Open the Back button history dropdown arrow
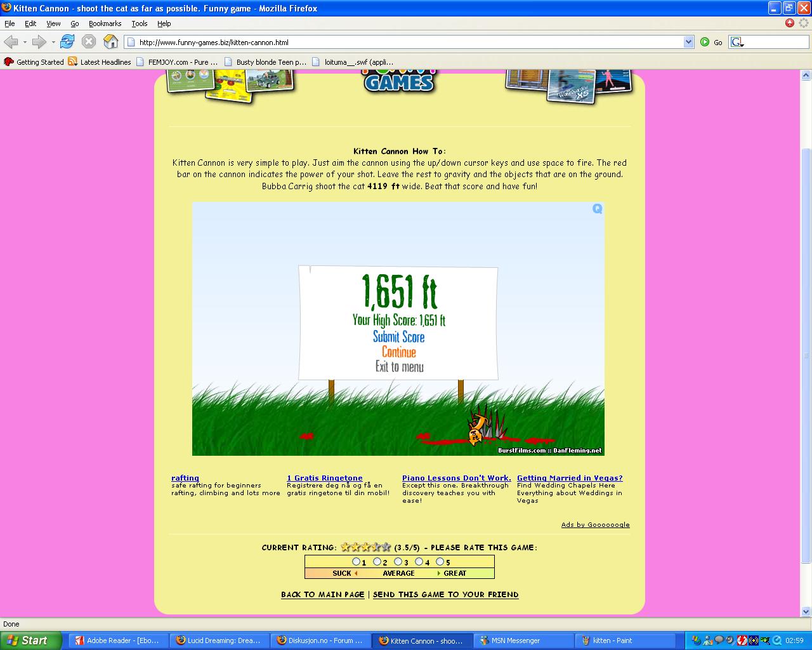This screenshot has width=812, height=650. [x=25, y=43]
